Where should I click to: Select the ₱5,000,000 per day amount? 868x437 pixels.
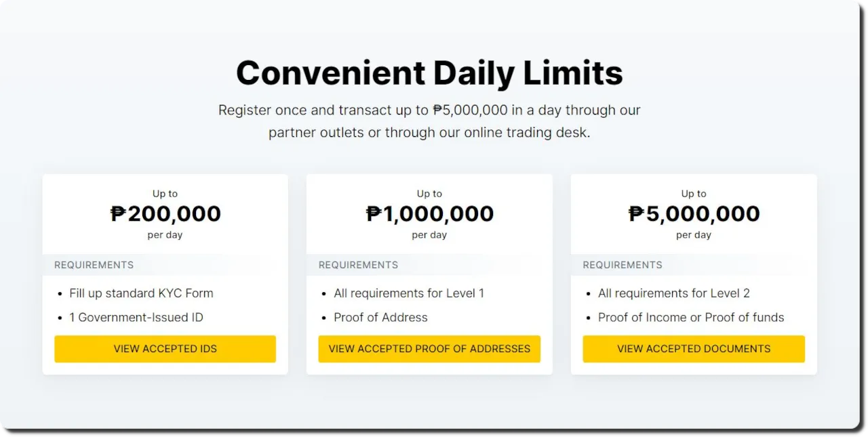[694, 213]
